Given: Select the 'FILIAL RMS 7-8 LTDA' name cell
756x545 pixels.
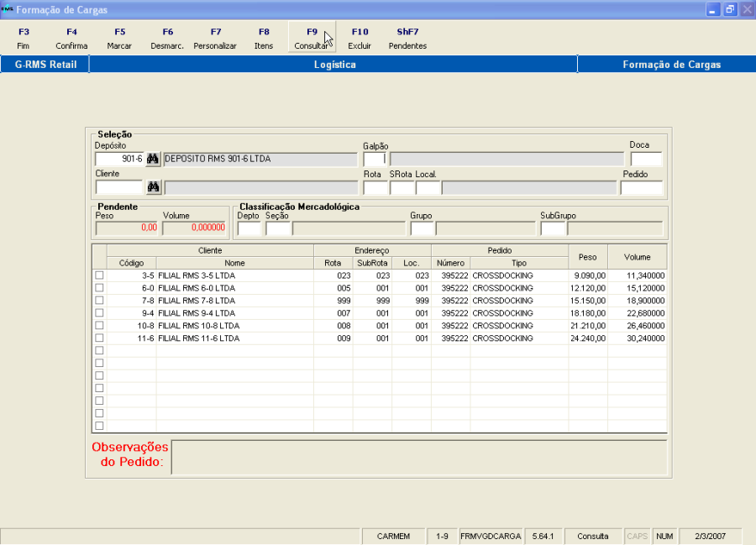Looking at the screenshot, I should click(x=235, y=301).
